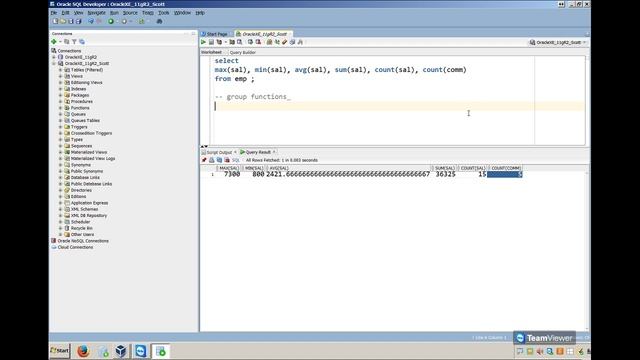640x360 pixels.
Task: Expand the Tables (Filtered) node
Action: 60,70
